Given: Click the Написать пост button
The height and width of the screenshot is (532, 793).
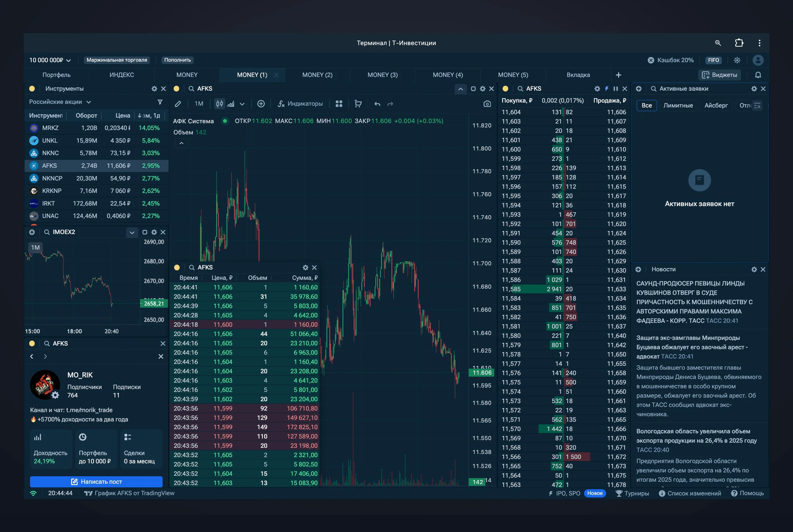Looking at the screenshot, I should click(x=96, y=482).
